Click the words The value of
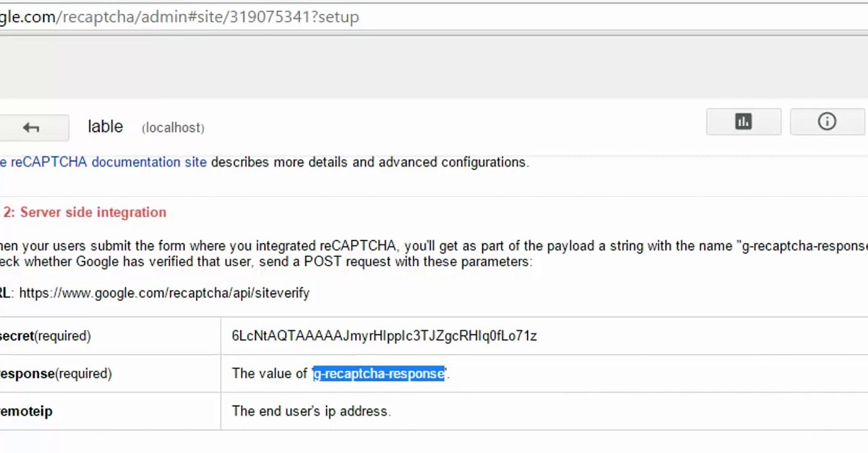Viewport: 868px width, 453px height. coord(269,374)
